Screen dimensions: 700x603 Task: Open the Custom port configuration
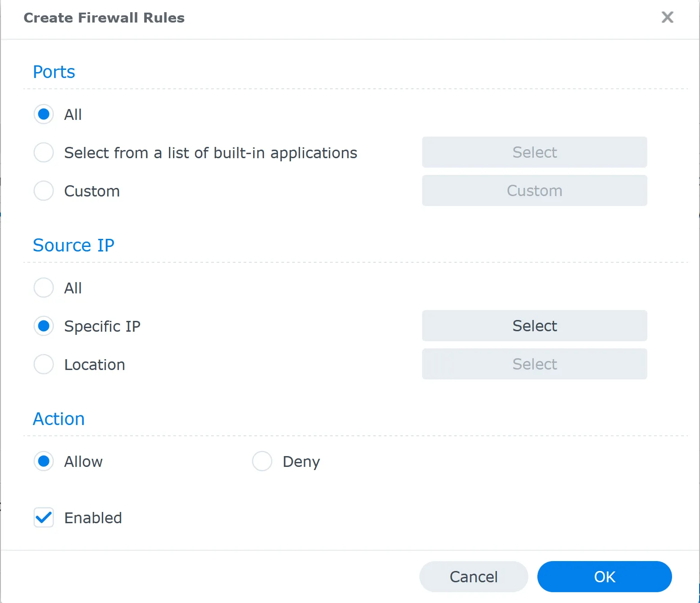pos(534,190)
